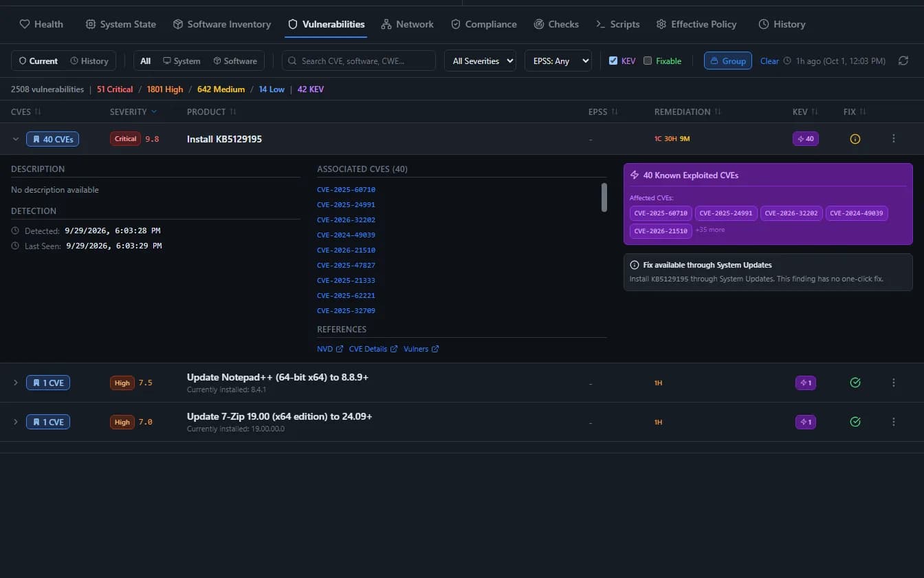Click the purple 40 KEV badge
This screenshot has height=578, width=924.
806,138
